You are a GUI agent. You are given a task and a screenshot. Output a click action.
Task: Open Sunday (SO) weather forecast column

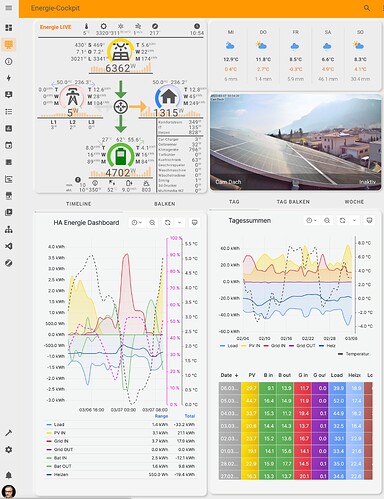[360, 56]
